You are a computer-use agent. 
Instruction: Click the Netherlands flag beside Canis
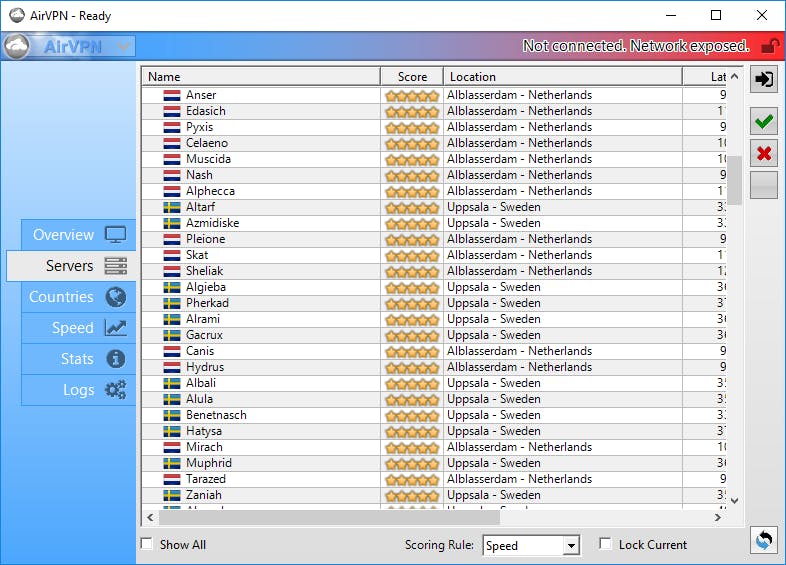tap(172, 351)
